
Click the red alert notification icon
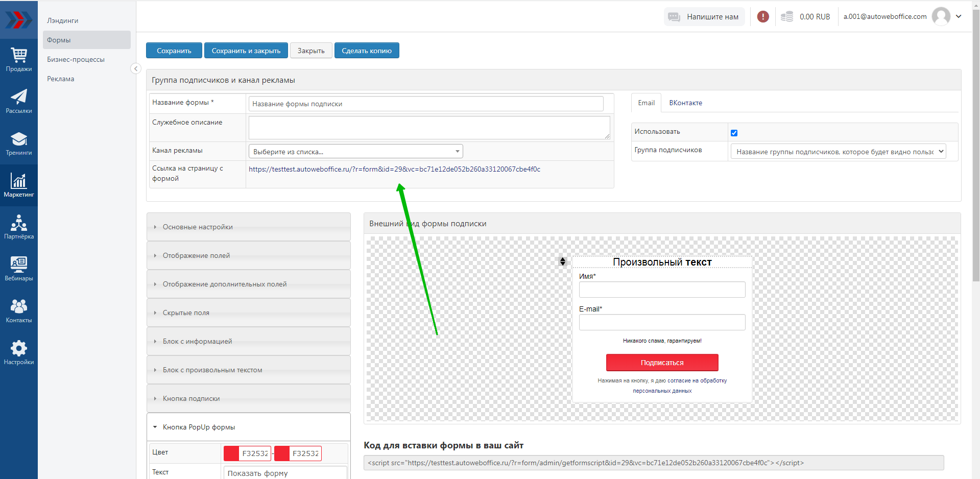coord(763,17)
